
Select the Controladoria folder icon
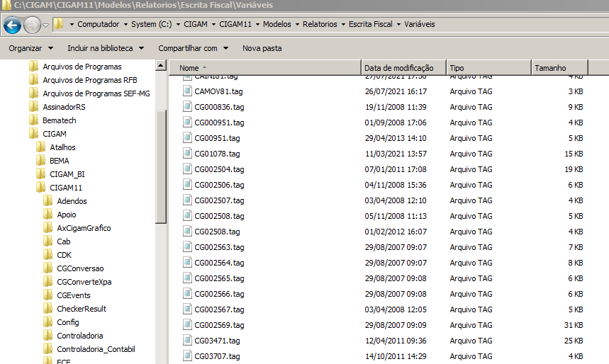(48, 335)
